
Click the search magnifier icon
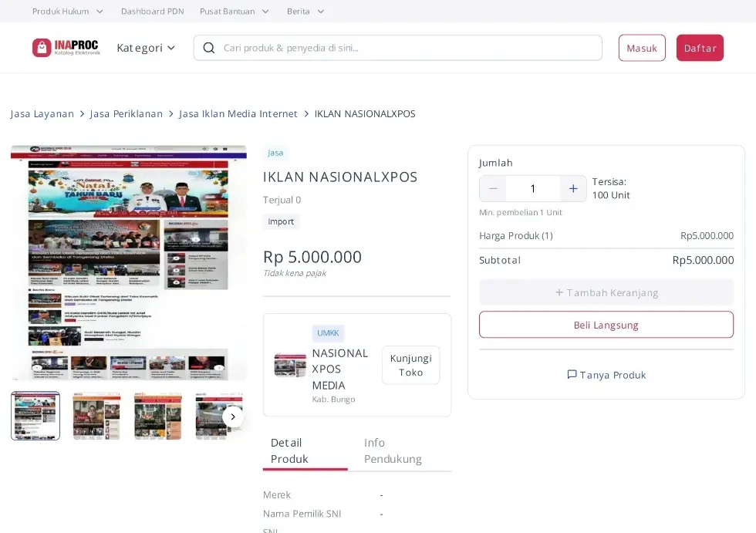(209, 48)
